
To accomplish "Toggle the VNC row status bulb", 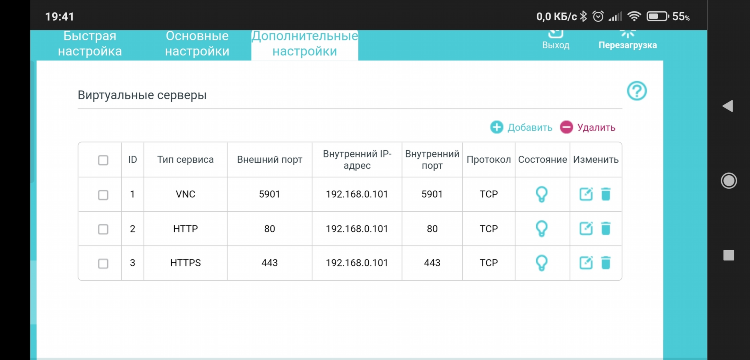I will (541, 194).
